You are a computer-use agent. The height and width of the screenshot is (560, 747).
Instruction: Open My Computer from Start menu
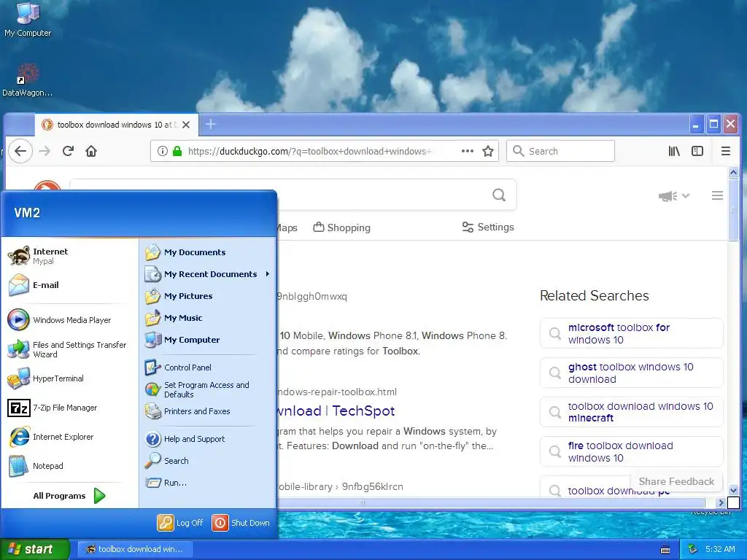208,340
